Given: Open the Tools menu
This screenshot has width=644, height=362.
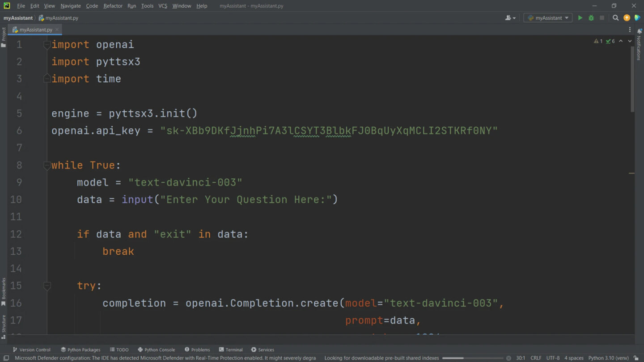Looking at the screenshot, I should click(x=147, y=6).
